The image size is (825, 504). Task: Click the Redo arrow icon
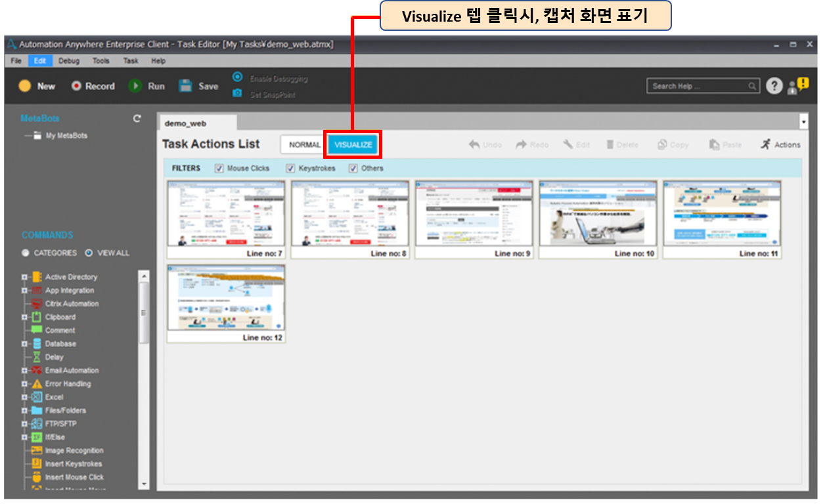[522, 144]
